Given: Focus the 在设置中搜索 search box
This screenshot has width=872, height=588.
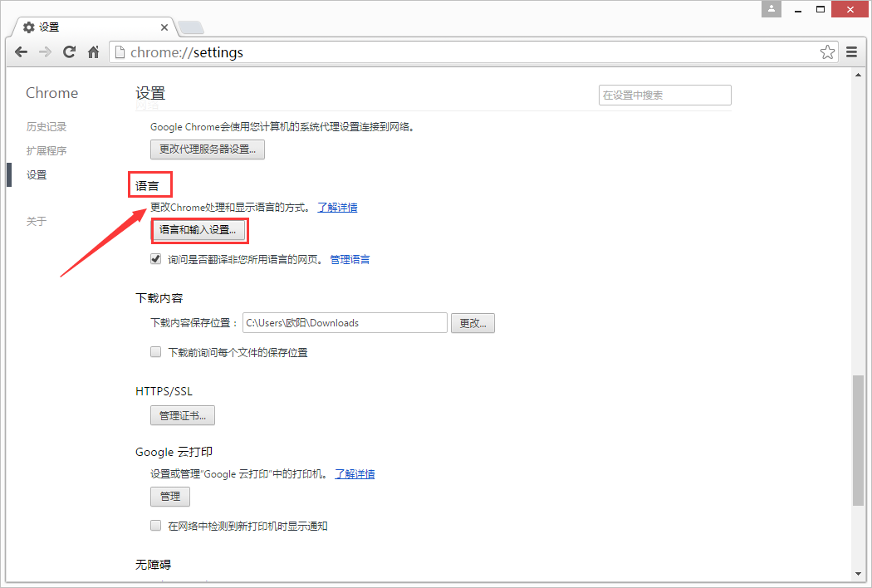Looking at the screenshot, I should pyautogui.click(x=664, y=96).
